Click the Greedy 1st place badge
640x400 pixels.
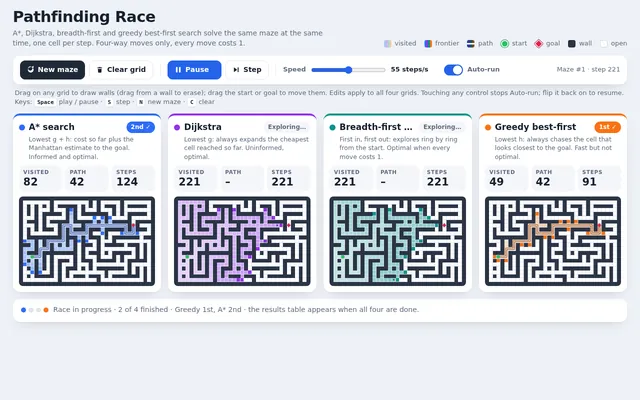tap(607, 127)
